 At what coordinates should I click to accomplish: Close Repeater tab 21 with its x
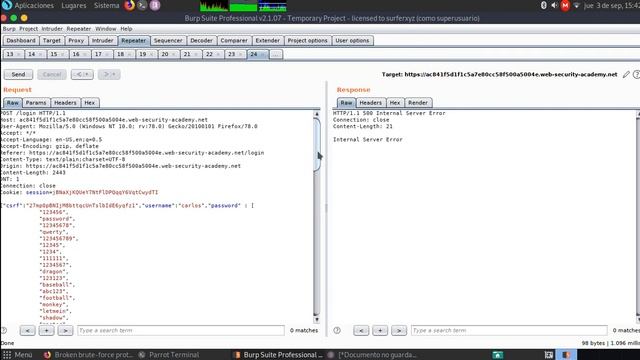pos(196,54)
